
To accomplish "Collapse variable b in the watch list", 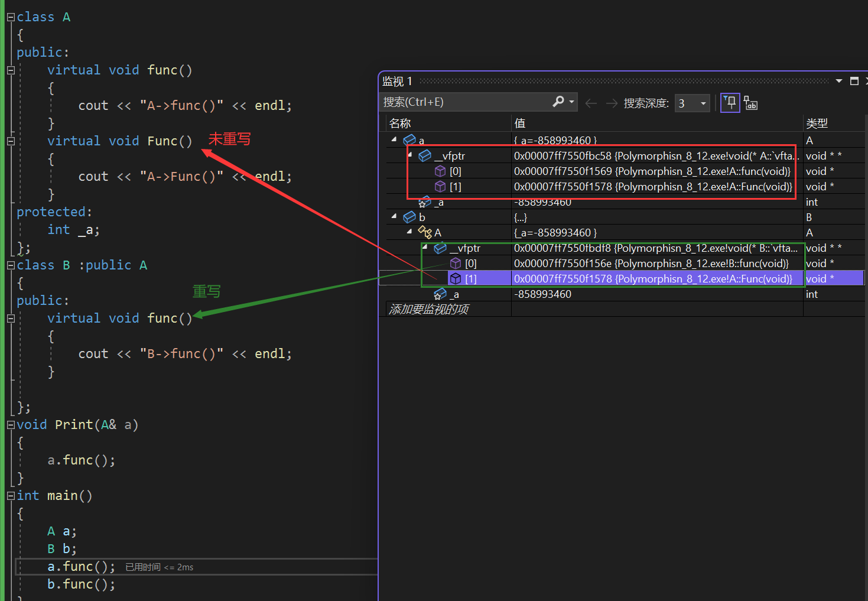I will 394,216.
